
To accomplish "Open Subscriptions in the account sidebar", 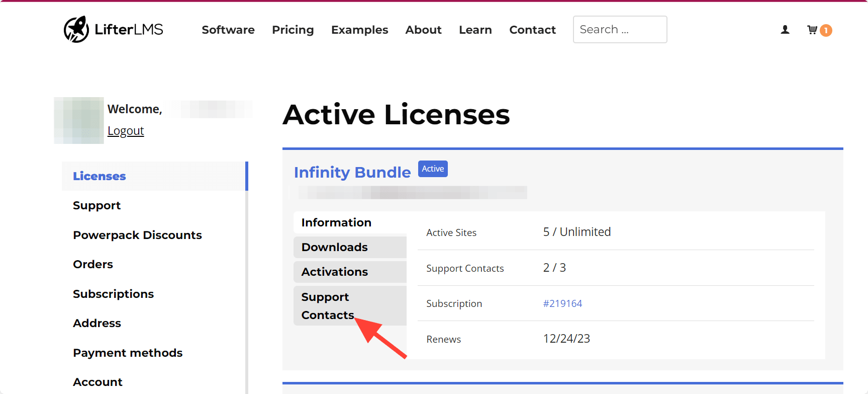I will click(x=114, y=294).
